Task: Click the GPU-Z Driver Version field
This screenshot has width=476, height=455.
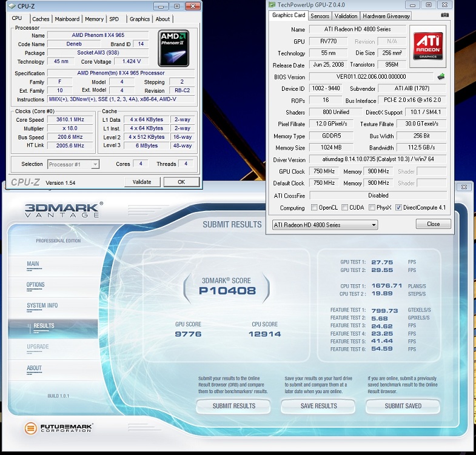Action: 378,159
